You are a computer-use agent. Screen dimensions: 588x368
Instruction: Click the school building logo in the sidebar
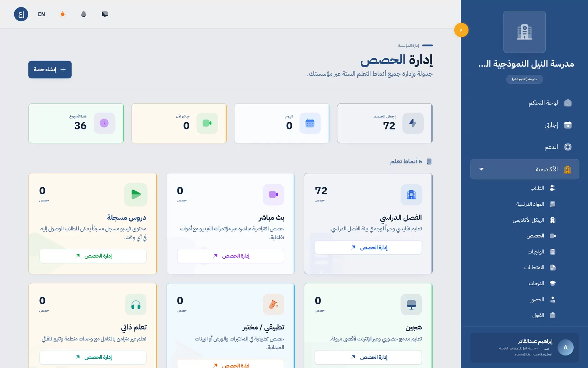click(524, 32)
